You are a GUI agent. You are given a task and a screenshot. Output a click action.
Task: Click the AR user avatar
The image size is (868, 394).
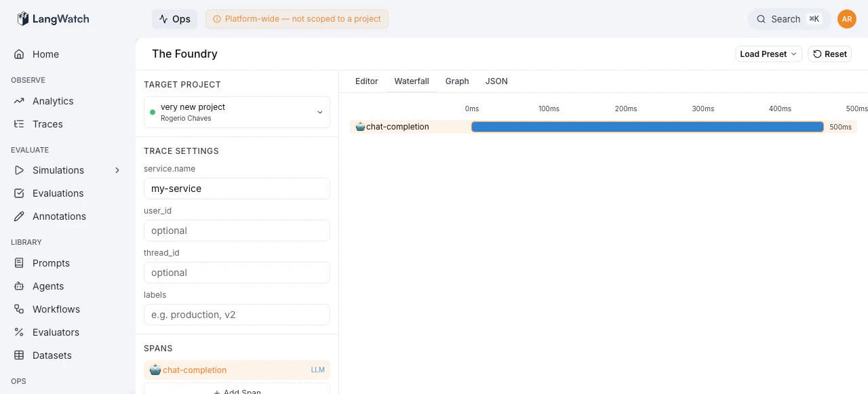(x=847, y=19)
